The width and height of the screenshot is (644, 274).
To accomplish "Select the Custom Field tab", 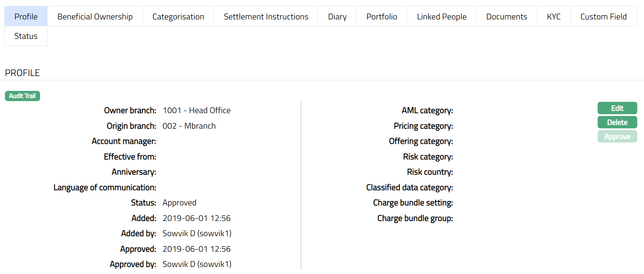I will 603,17.
